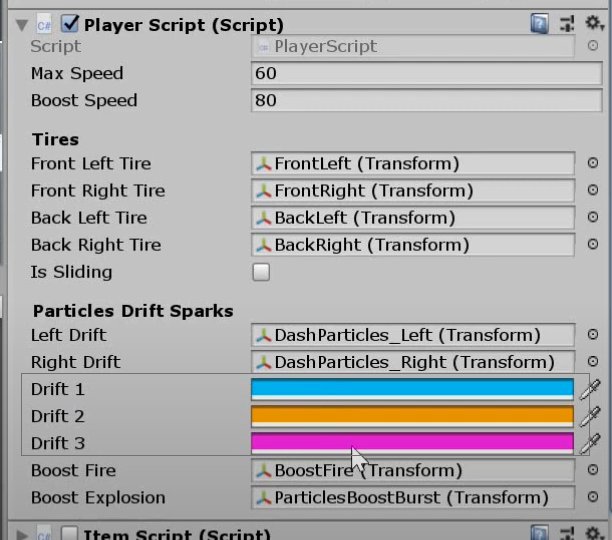Open object picker for Back Left Tire

coord(592,217)
